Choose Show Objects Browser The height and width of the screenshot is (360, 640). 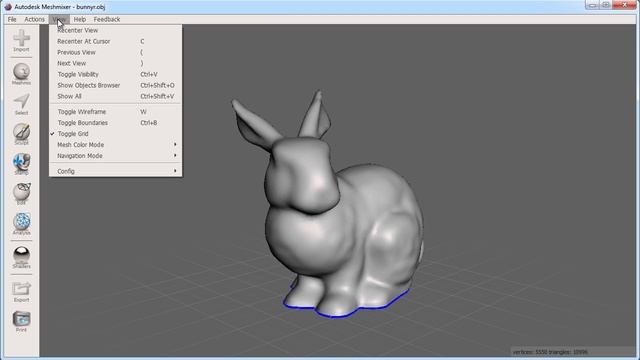(x=116, y=85)
